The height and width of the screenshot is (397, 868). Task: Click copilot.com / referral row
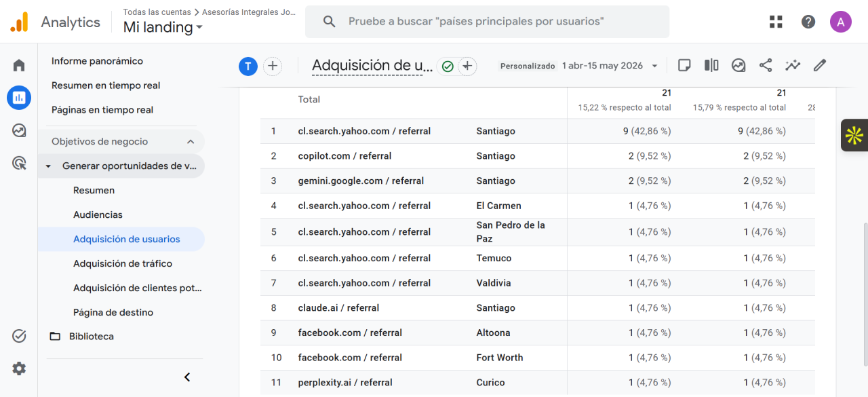click(537, 156)
